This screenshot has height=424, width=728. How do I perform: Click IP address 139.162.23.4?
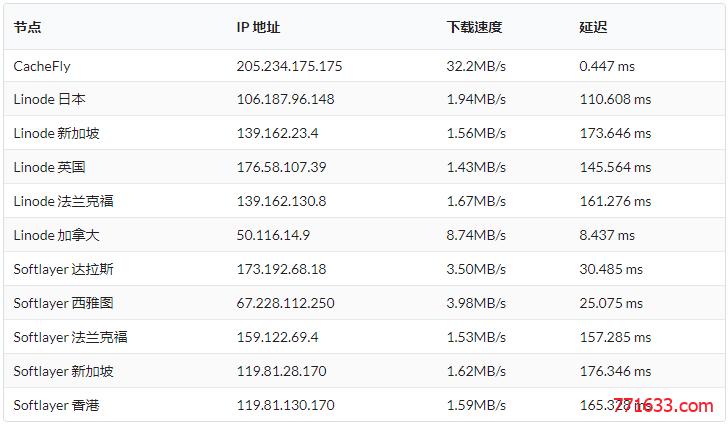point(277,133)
